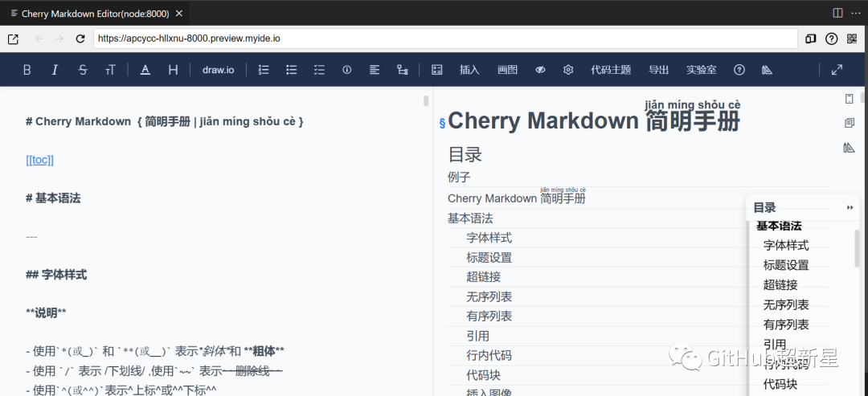Open the heading level menu

click(174, 70)
